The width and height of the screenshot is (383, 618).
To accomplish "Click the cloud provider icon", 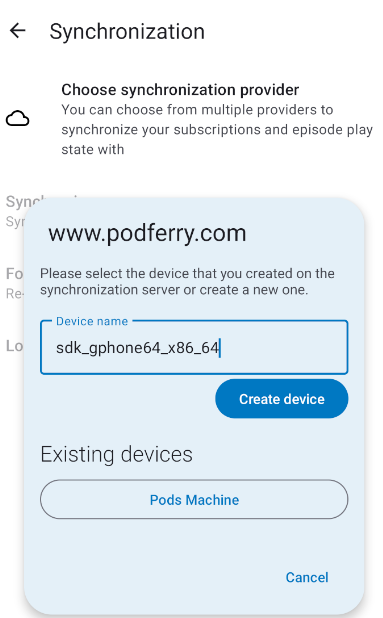I will tap(17, 119).
